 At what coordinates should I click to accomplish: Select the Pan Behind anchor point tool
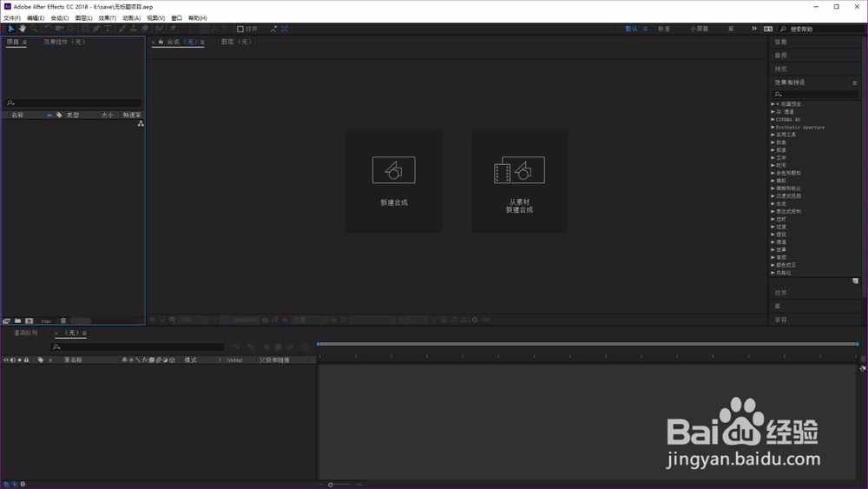71,29
